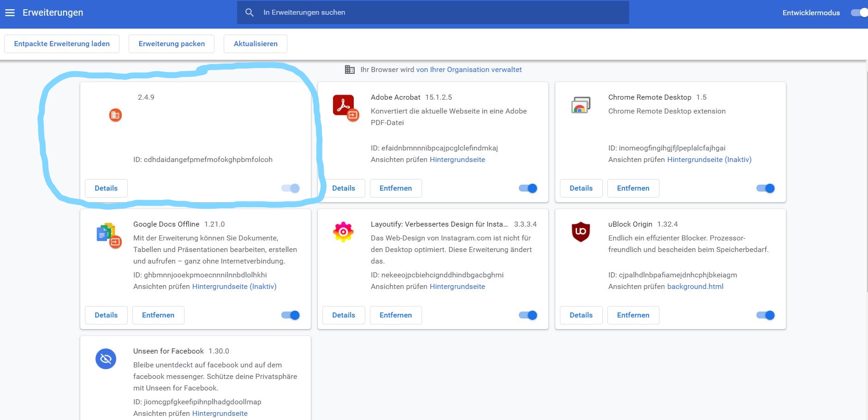Click the Layoutify extension icon
Screen dimensions: 868x420
[343, 232]
